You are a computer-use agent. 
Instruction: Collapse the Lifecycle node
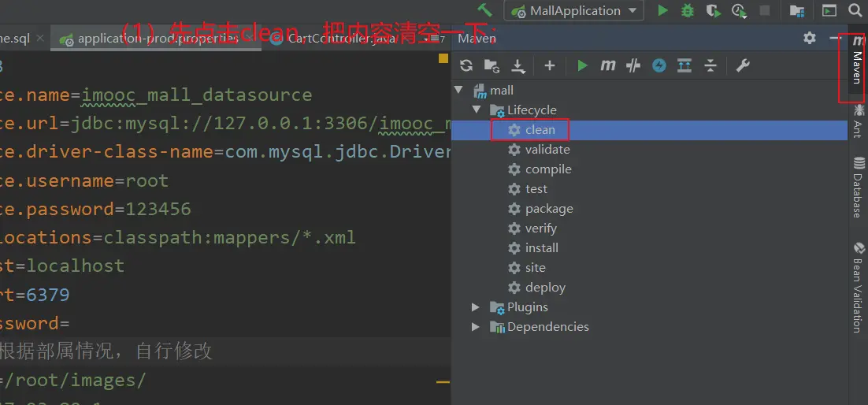click(475, 110)
